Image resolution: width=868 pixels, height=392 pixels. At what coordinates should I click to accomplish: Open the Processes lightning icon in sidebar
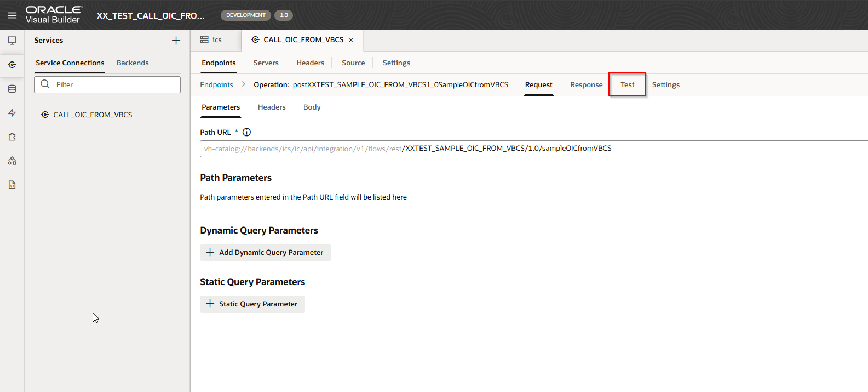[12, 113]
